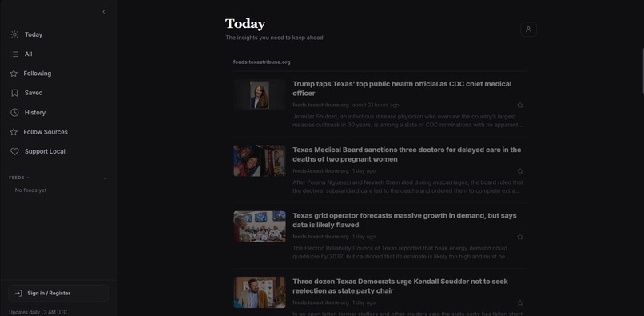Viewport: 644px width, 316px height.
Task: Click 'Updates daily · 3 AM UTC' text
Action: 38,312
